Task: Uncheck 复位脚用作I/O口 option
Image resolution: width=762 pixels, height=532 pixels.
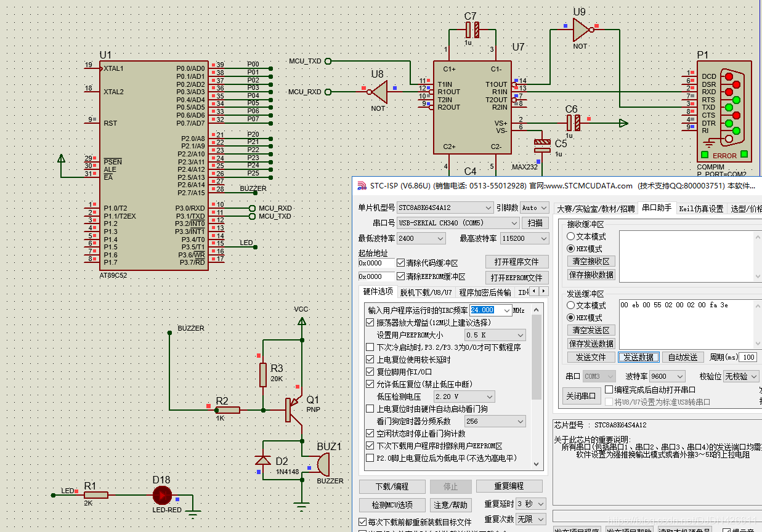Action: coord(370,372)
